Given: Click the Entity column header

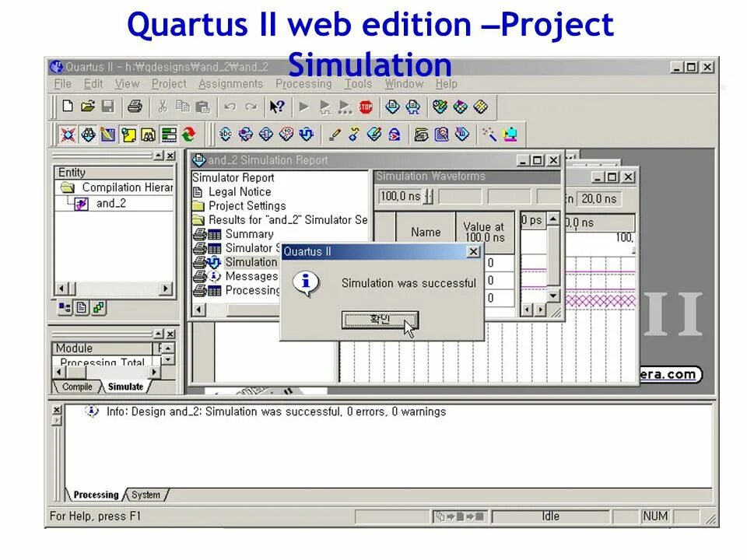Looking at the screenshot, I should (x=114, y=173).
